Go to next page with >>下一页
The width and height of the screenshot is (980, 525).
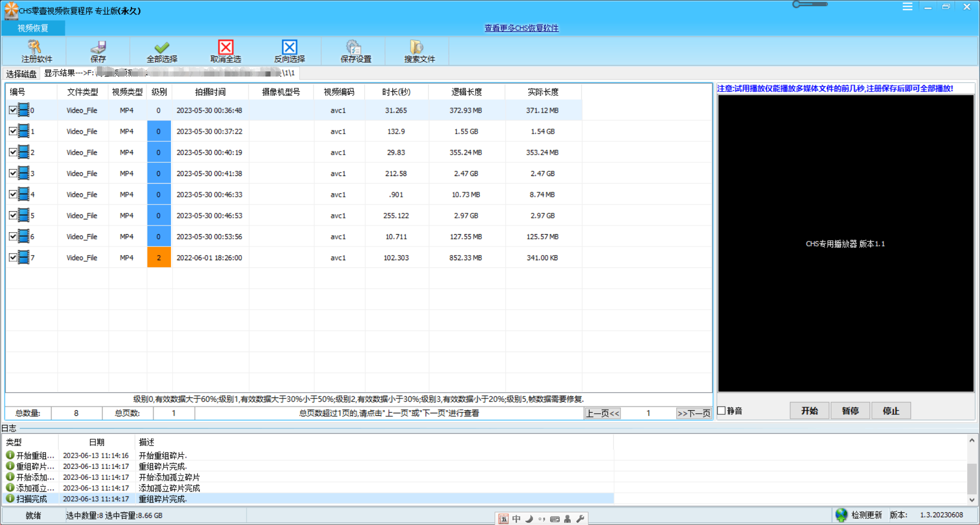click(694, 413)
